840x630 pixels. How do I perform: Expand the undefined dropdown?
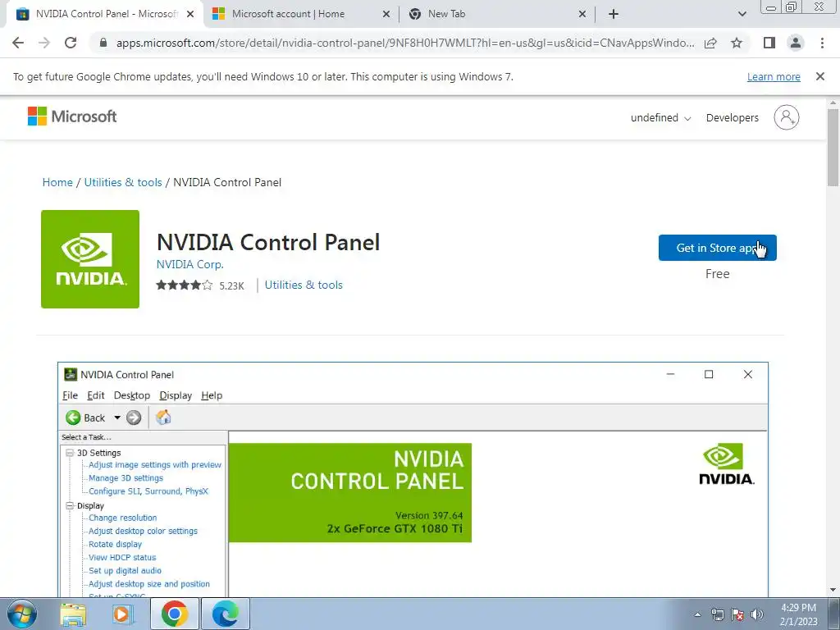point(660,118)
